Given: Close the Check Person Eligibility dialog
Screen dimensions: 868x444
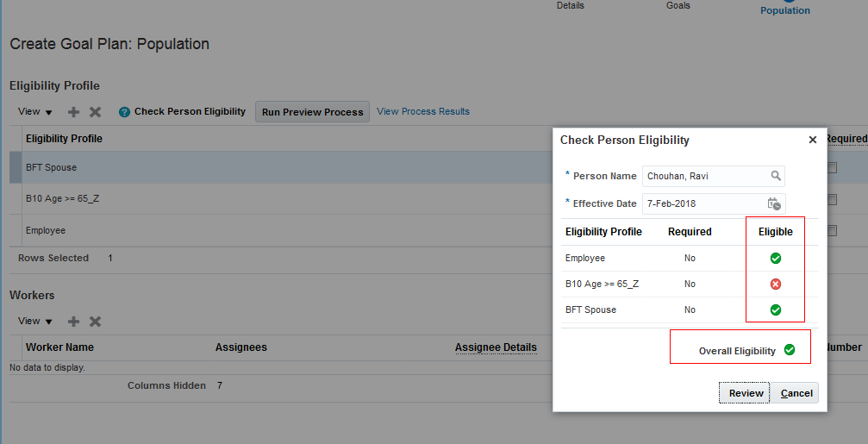Looking at the screenshot, I should (812, 140).
